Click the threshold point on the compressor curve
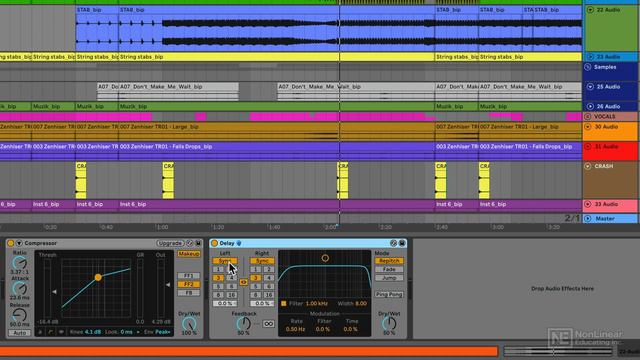The image size is (640, 360). (x=98, y=277)
